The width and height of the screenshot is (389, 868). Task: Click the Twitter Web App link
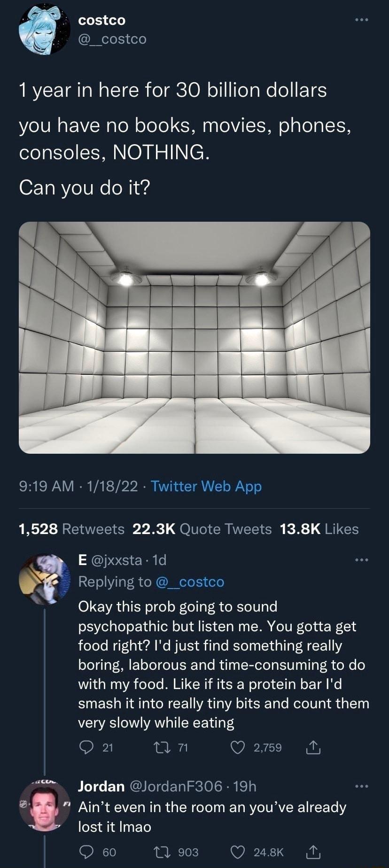pyautogui.click(x=206, y=486)
